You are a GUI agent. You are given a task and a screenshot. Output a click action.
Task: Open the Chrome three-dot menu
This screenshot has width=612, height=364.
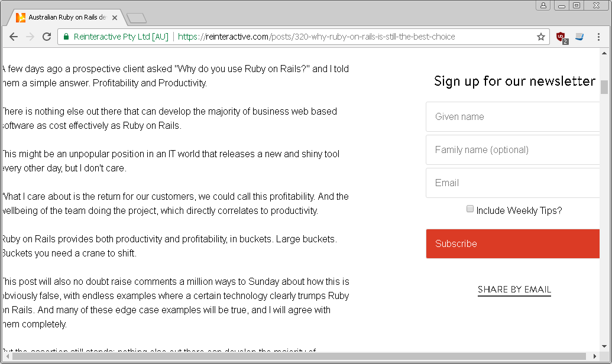pyautogui.click(x=598, y=37)
